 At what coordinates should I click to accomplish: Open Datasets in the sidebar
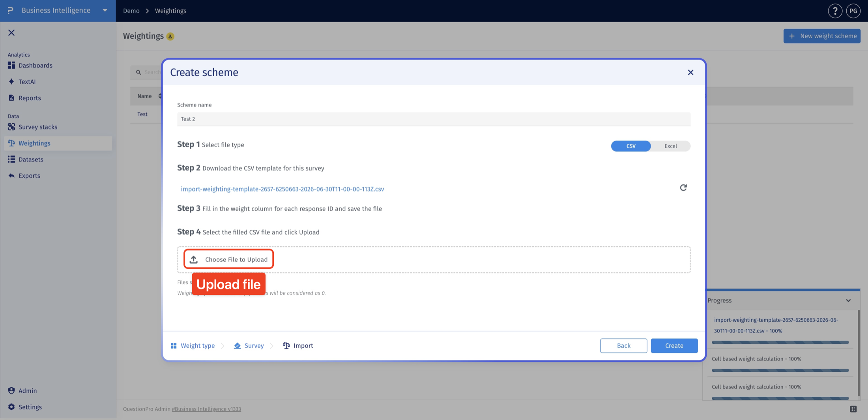point(31,159)
